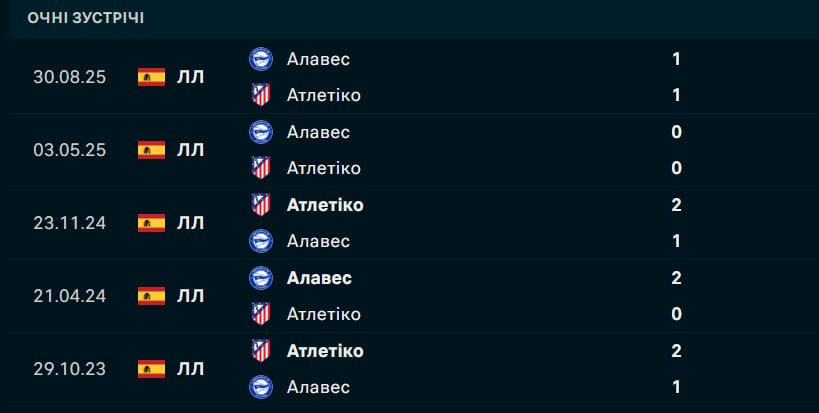Click Atletico score 2 in 29.10.23 match

click(677, 351)
